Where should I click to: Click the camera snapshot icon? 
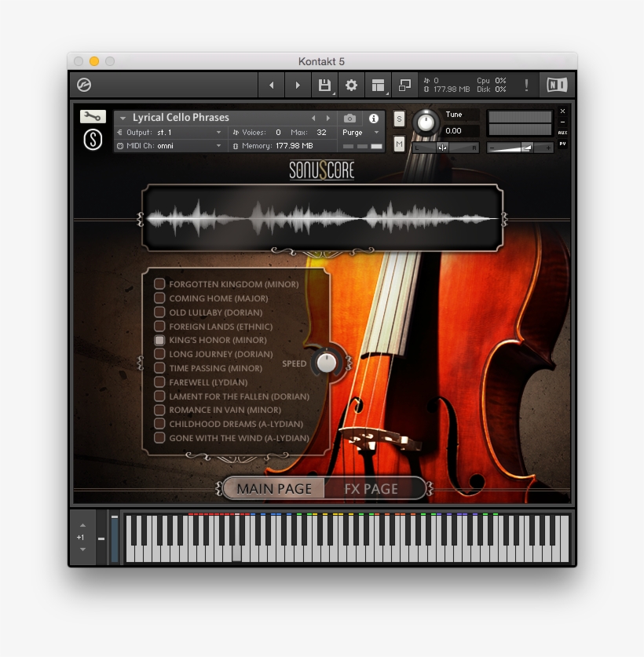(x=350, y=118)
